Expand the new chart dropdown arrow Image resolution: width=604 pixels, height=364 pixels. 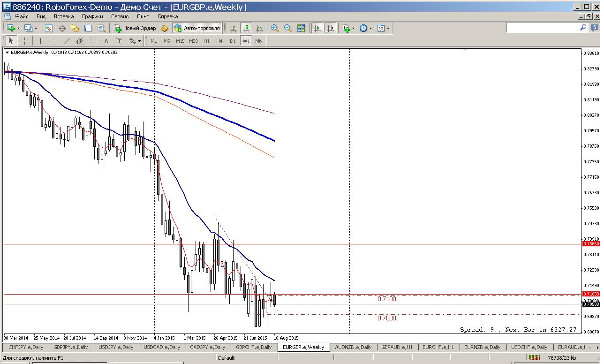point(18,28)
